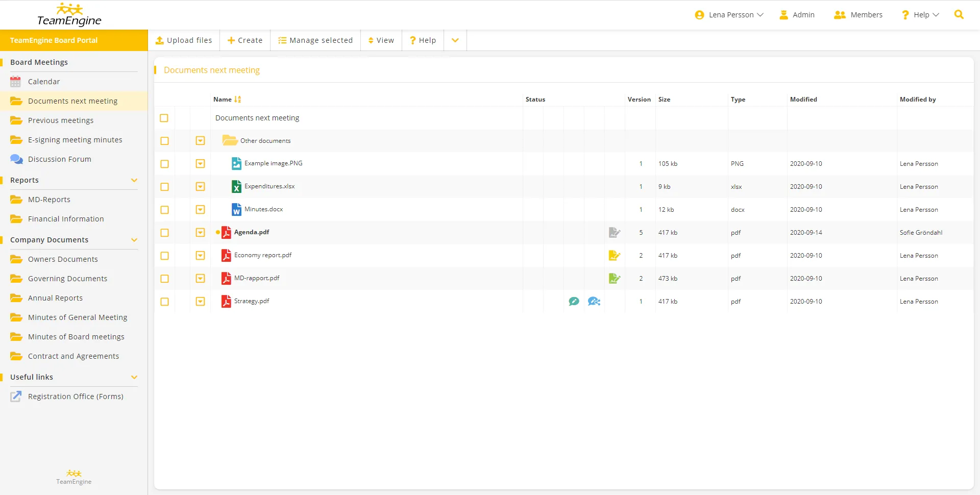
Task: Click the MD-Reports folder icon
Action: (16, 200)
